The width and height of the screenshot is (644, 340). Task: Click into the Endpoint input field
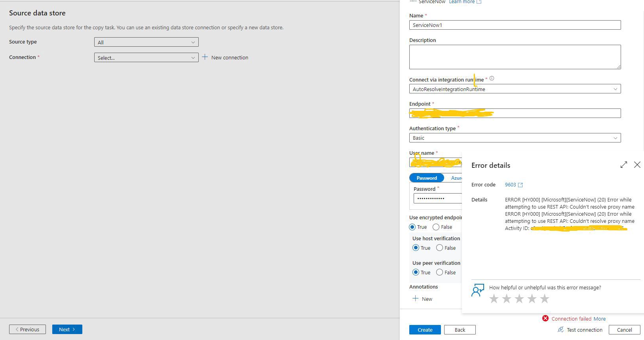(x=515, y=113)
